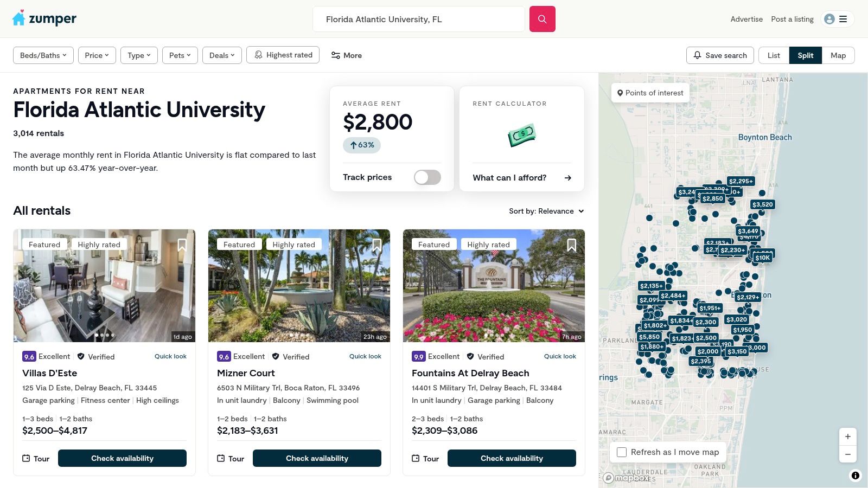Click the $10K map price marker
The height and width of the screenshot is (488, 868).
coord(763,258)
